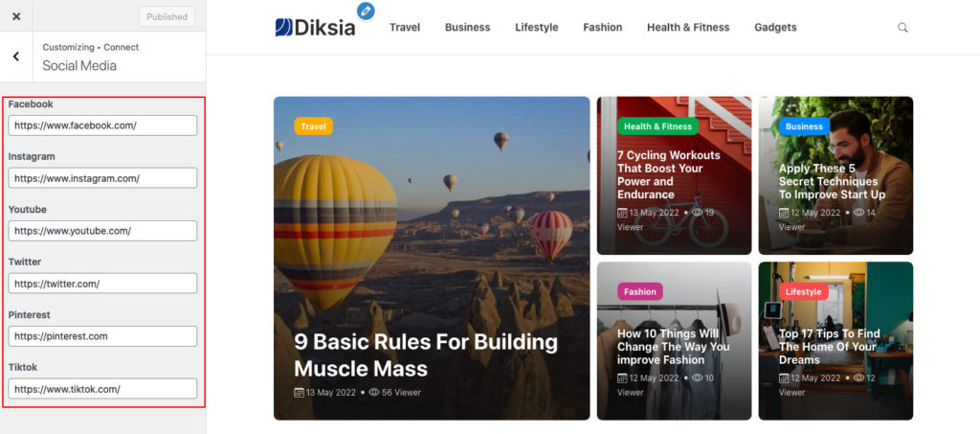Select Health & Fitness in navigation

coord(688,28)
